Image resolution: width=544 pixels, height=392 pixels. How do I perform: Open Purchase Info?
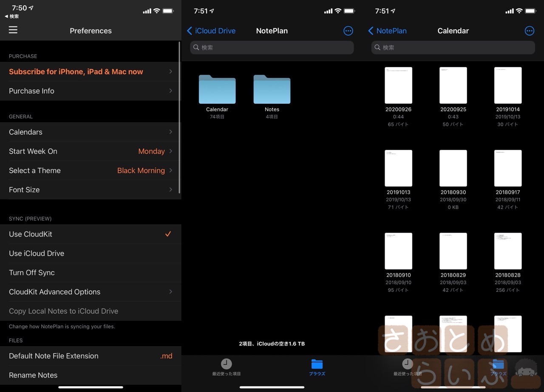91,91
